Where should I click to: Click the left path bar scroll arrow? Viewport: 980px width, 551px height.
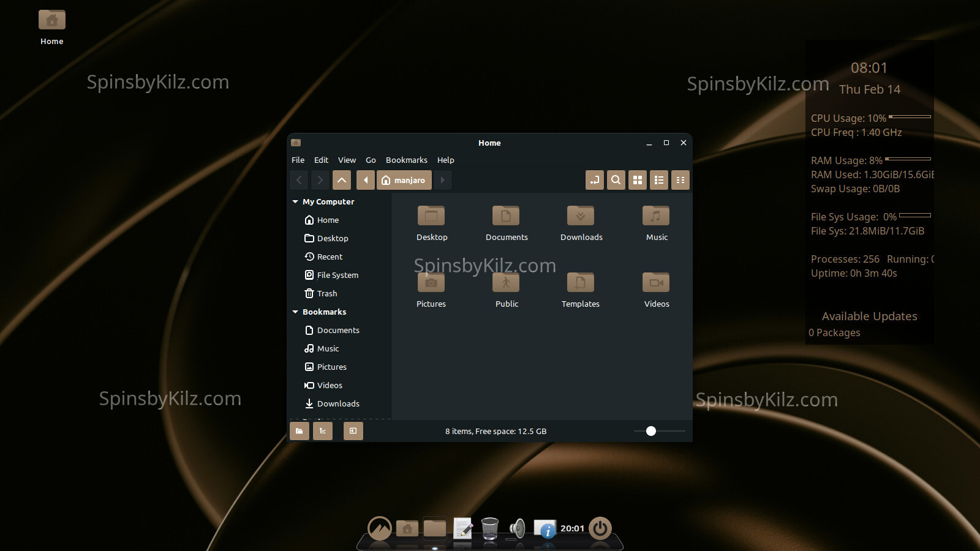tap(366, 180)
